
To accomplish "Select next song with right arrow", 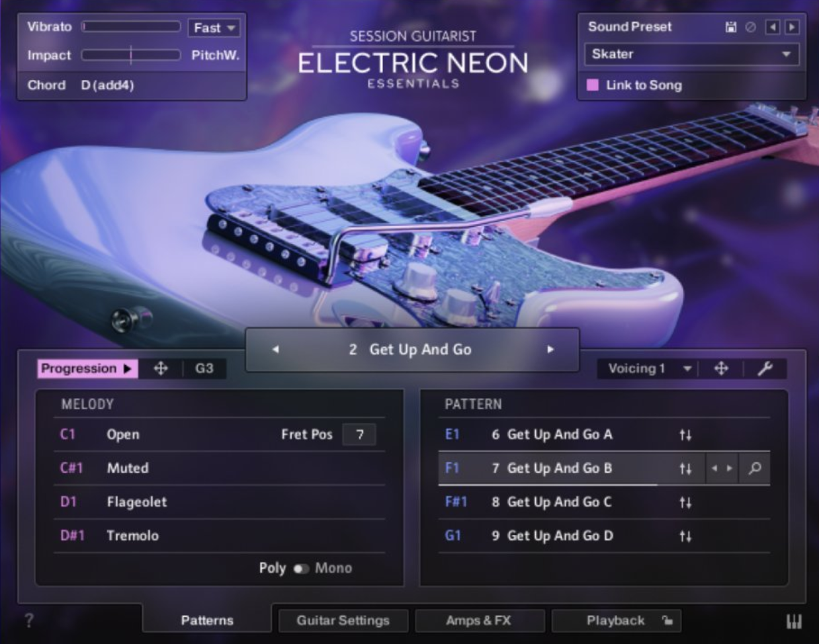I will (x=550, y=349).
